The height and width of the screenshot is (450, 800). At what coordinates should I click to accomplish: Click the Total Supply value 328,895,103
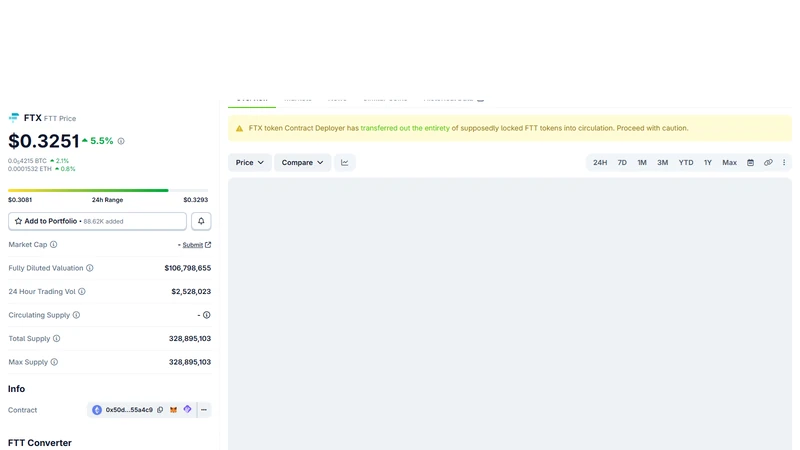tap(190, 338)
